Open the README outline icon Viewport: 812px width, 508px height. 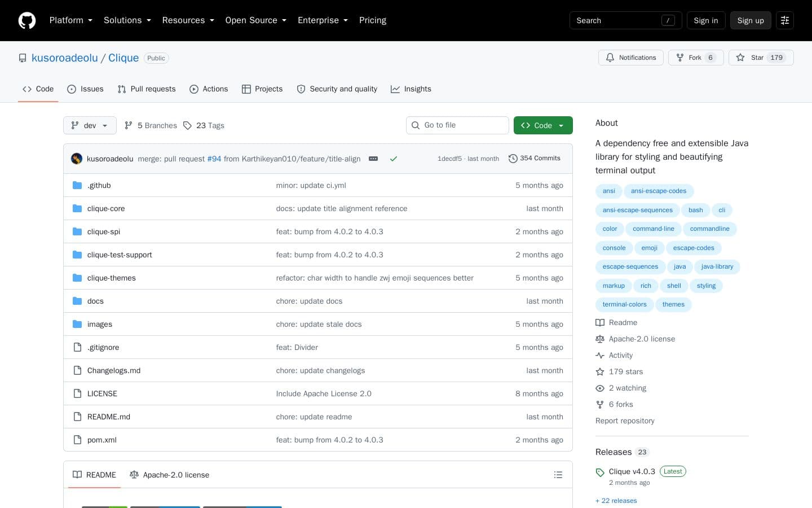[558, 475]
